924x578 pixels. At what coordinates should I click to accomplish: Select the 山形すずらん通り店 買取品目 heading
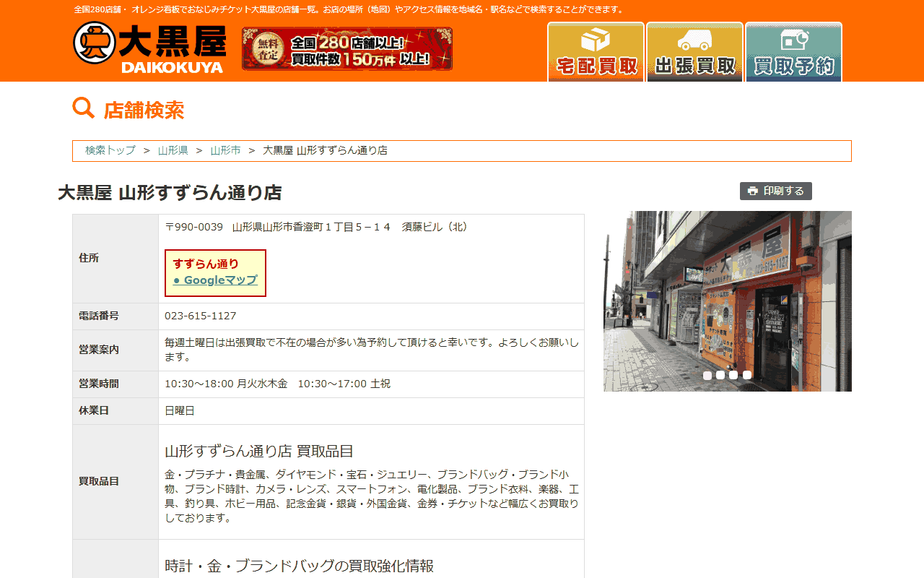259,452
